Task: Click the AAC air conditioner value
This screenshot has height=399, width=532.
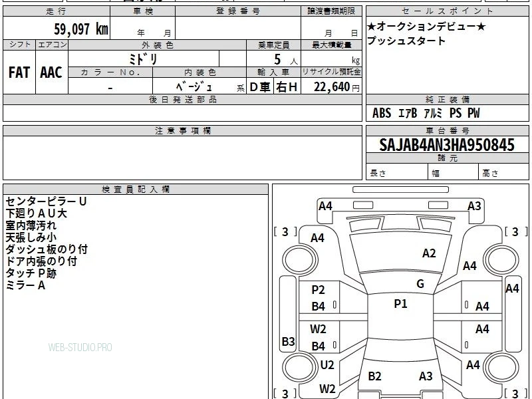Action: click(x=51, y=72)
